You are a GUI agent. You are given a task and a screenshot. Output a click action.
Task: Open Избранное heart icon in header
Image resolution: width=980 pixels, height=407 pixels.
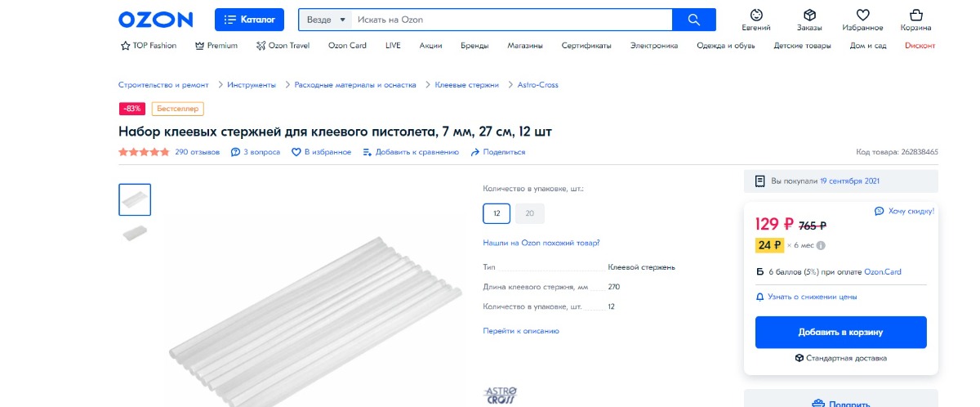862,15
